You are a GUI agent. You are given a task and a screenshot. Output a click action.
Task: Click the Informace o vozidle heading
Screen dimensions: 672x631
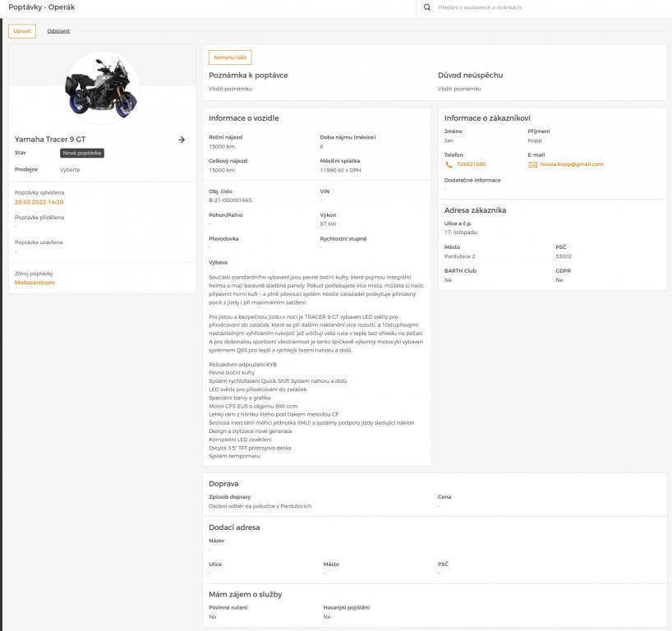(x=244, y=117)
